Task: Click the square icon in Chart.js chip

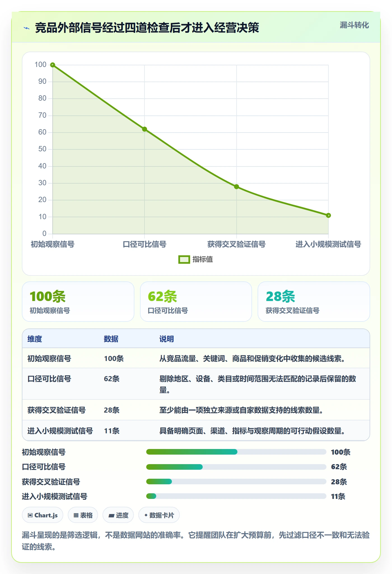Action: (30, 515)
